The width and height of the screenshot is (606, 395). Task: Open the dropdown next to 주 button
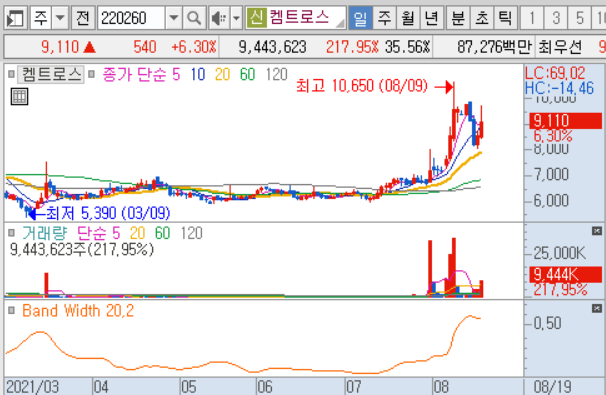(60, 18)
